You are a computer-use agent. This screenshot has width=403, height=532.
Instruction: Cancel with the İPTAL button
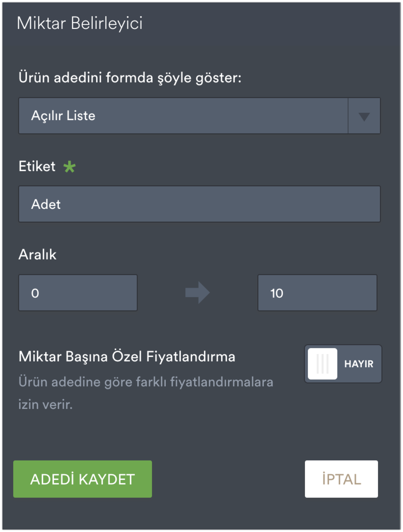[341, 479]
